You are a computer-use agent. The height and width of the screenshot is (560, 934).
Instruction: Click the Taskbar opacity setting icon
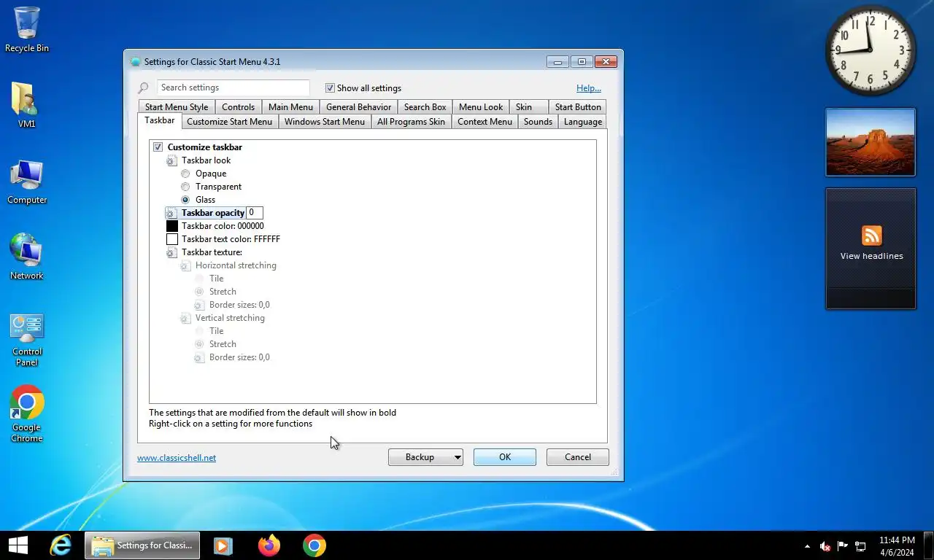click(171, 213)
